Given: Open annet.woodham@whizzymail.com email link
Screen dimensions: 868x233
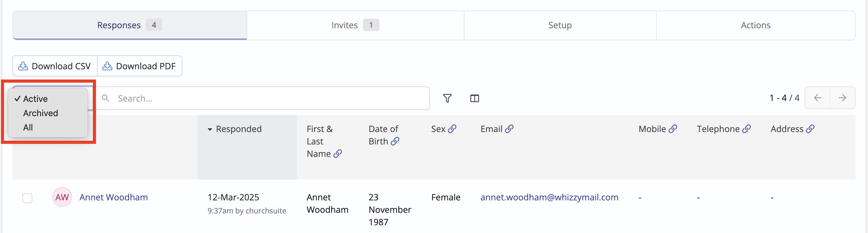Looking at the screenshot, I should (549, 197).
